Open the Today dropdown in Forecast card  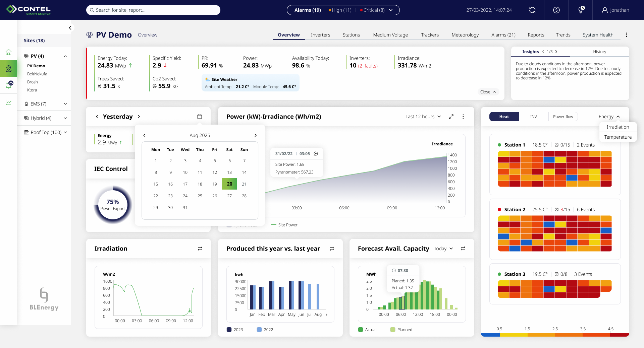tap(443, 249)
